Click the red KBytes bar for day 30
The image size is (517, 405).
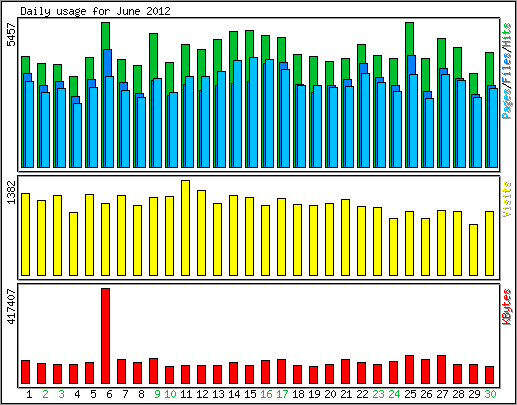(489, 375)
